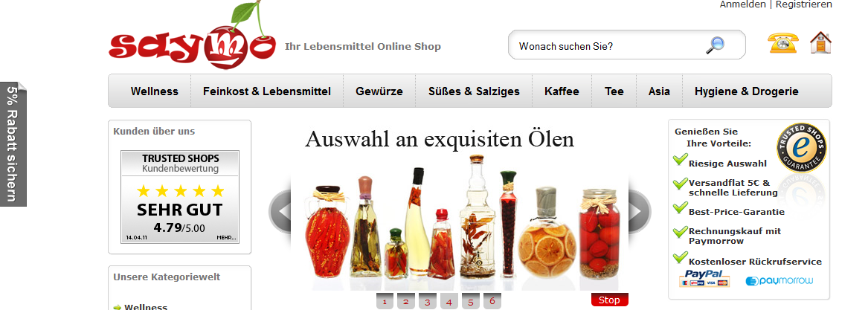
Task: Switch to slide 6 of slideshow
Action: click(492, 301)
